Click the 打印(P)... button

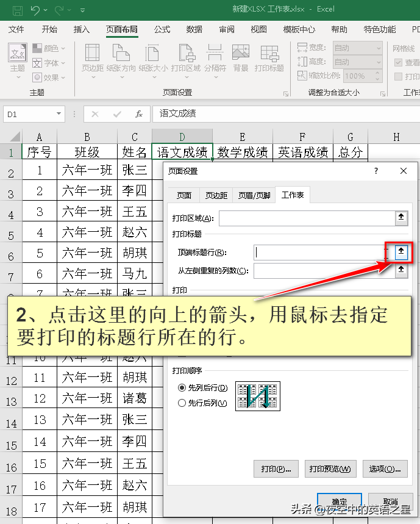click(276, 469)
